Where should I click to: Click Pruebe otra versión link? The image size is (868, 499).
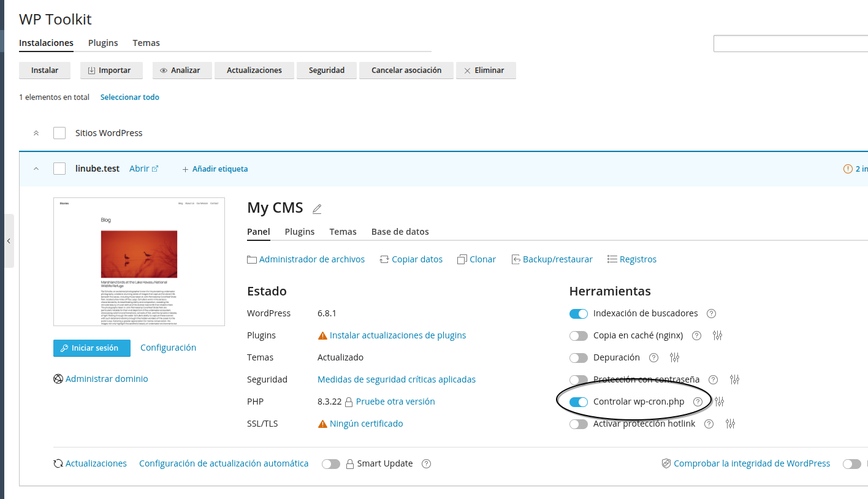click(395, 402)
